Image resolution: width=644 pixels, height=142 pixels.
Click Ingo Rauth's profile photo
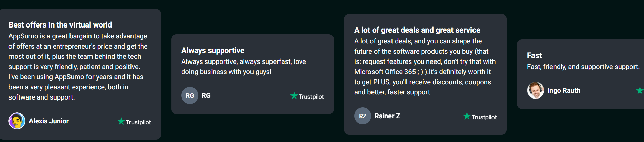coord(536,90)
